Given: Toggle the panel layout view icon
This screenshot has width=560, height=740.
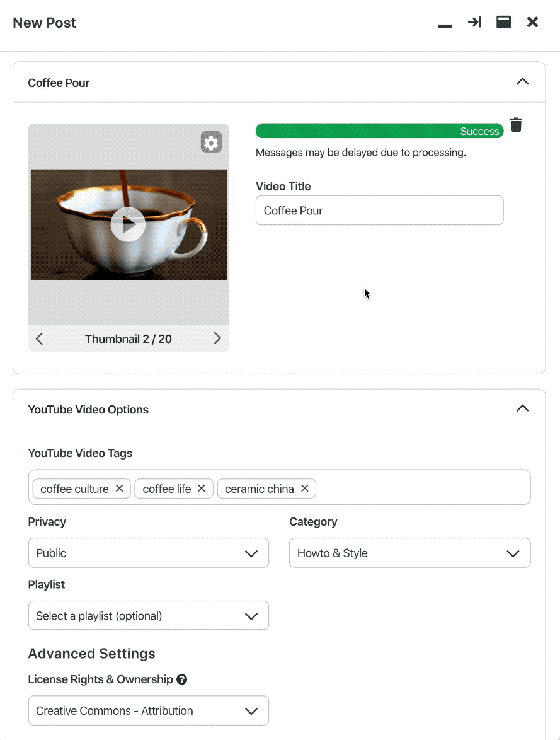Looking at the screenshot, I should (x=503, y=21).
